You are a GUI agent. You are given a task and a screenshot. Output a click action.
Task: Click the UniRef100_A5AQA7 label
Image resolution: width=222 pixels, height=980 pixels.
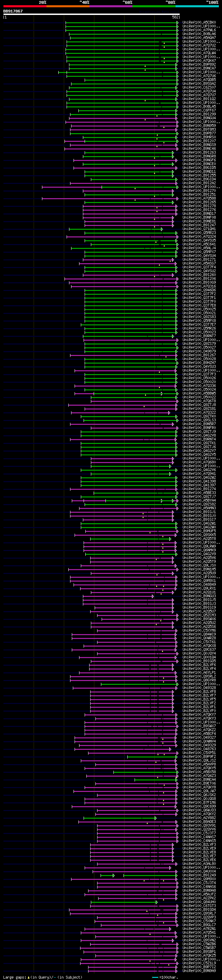click(x=199, y=38)
